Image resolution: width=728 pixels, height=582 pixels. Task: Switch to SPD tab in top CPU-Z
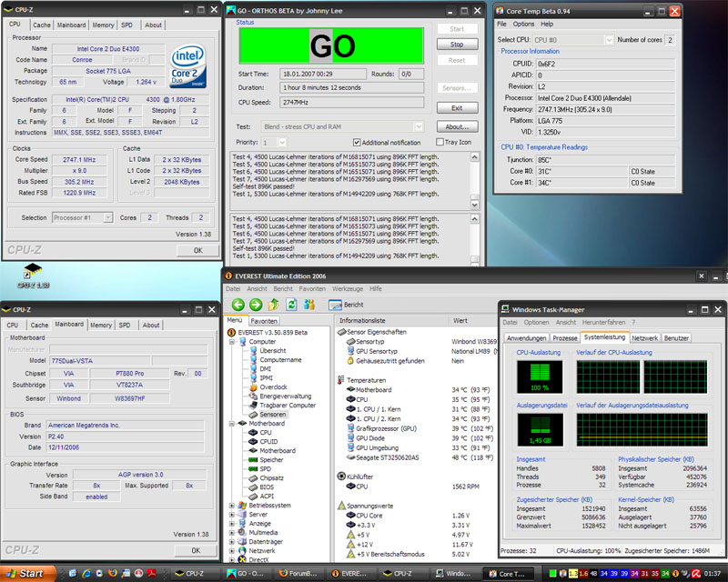pos(126,25)
